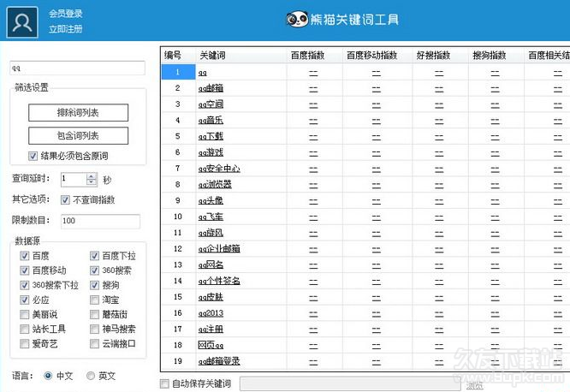
Task: Open keyword link qq注册
Action: point(211,330)
